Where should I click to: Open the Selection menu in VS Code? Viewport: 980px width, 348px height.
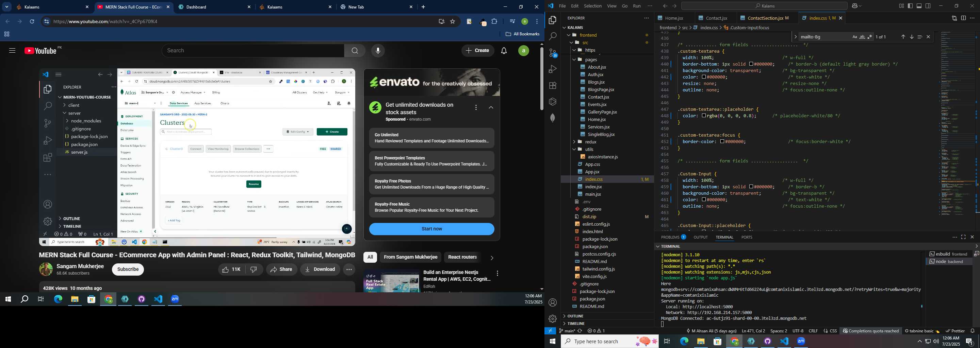pyautogui.click(x=593, y=6)
